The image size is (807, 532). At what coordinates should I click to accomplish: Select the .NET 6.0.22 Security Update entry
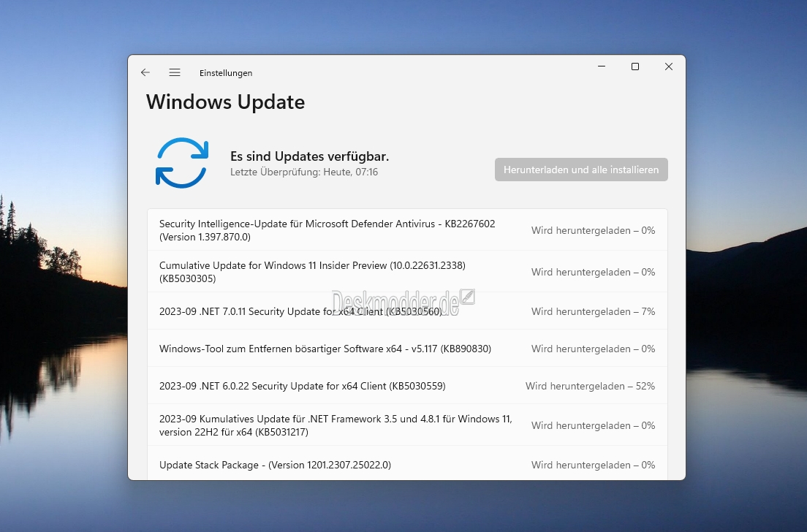pyautogui.click(x=407, y=385)
